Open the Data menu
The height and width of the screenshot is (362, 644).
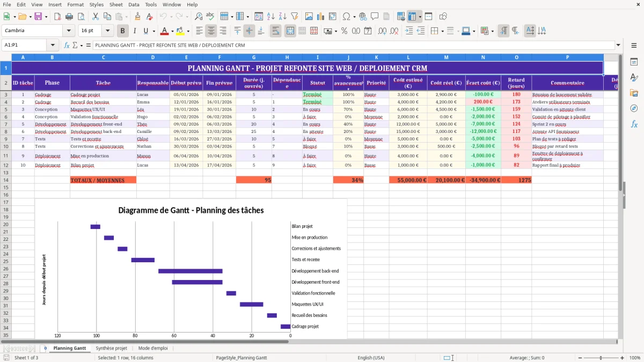click(x=134, y=4)
